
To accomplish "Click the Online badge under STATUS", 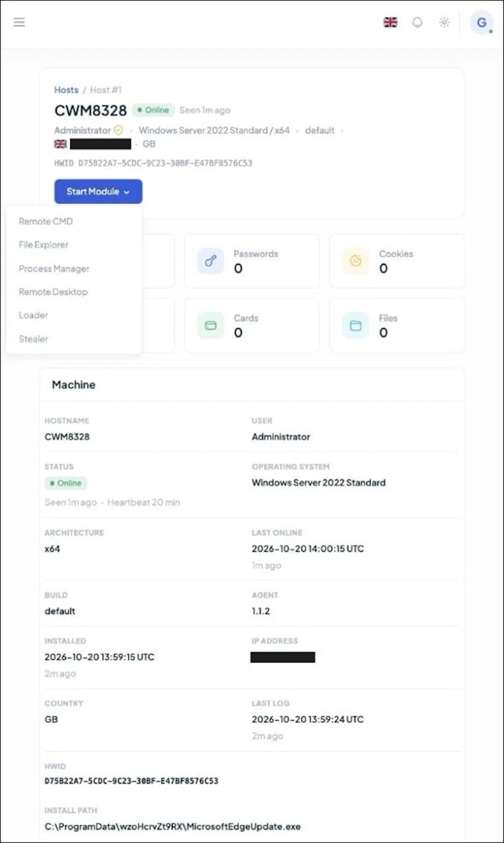I will [x=66, y=483].
